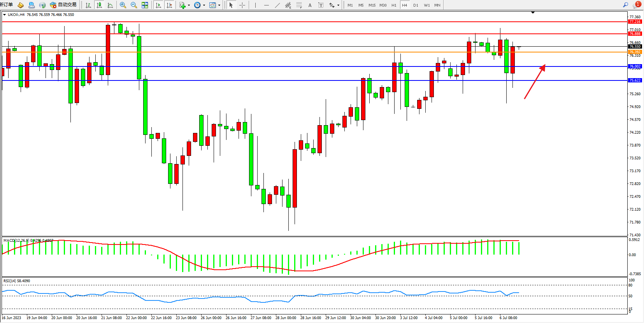Open the tile windows layout icon
This screenshot has width=644, height=323.
click(145, 5)
